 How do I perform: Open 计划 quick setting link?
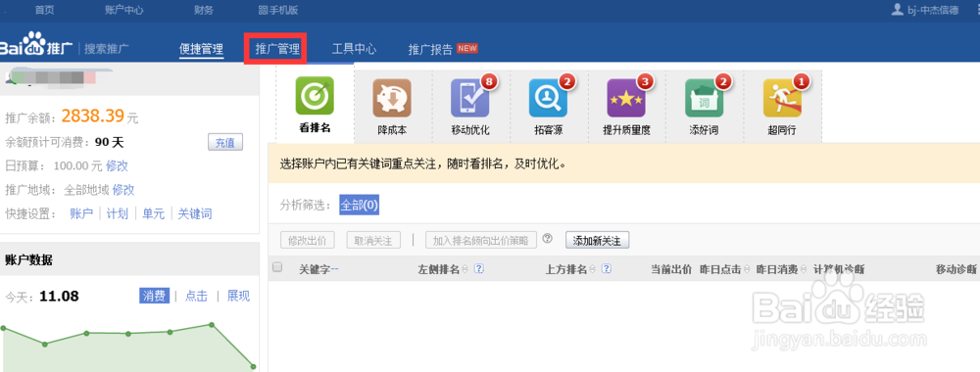(x=117, y=213)
